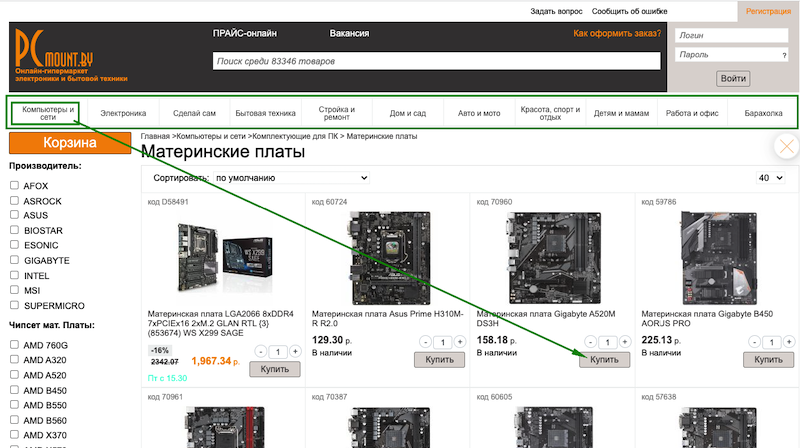Check the MSI manufacturer filter
The image size is (800, 448).
coord(14,290)
